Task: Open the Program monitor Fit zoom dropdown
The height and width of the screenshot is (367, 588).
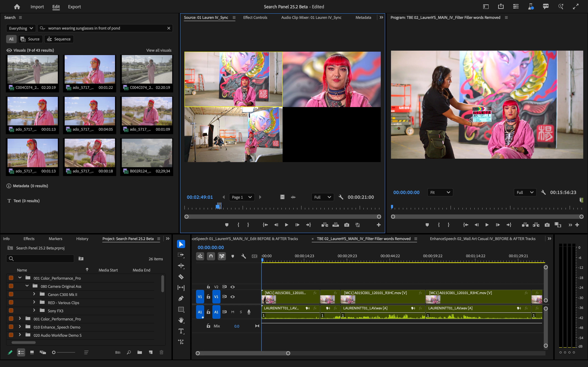Action: point(440,193)
